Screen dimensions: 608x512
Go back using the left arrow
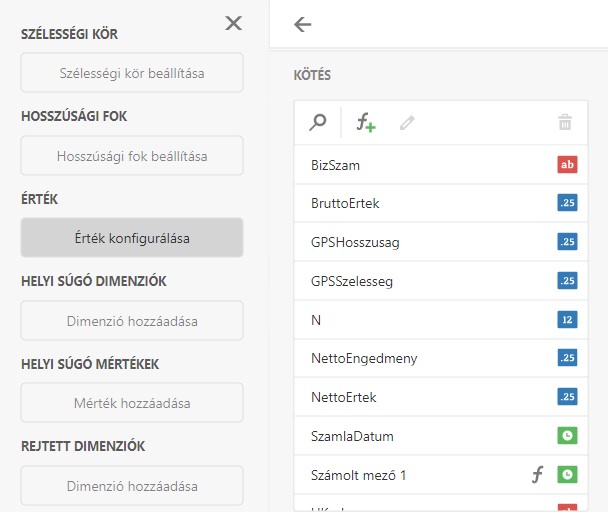point(303,25)
